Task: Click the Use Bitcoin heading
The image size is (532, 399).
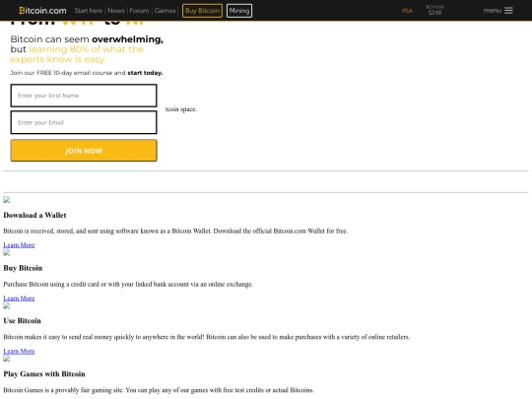Action: coord(22,321)
